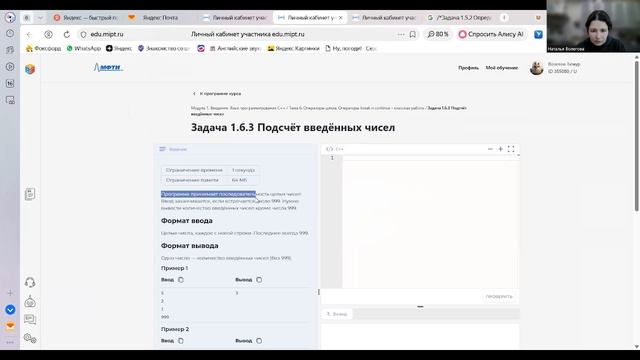Increase editor font with plus icon

point(500,149)
